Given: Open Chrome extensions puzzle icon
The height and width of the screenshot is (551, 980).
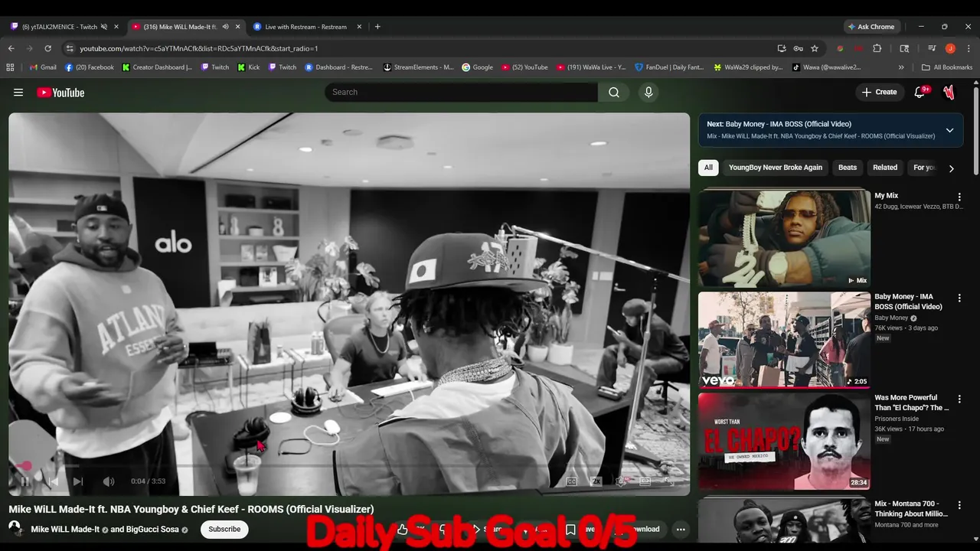Looking at the screenshot, I should coord(877,48).
